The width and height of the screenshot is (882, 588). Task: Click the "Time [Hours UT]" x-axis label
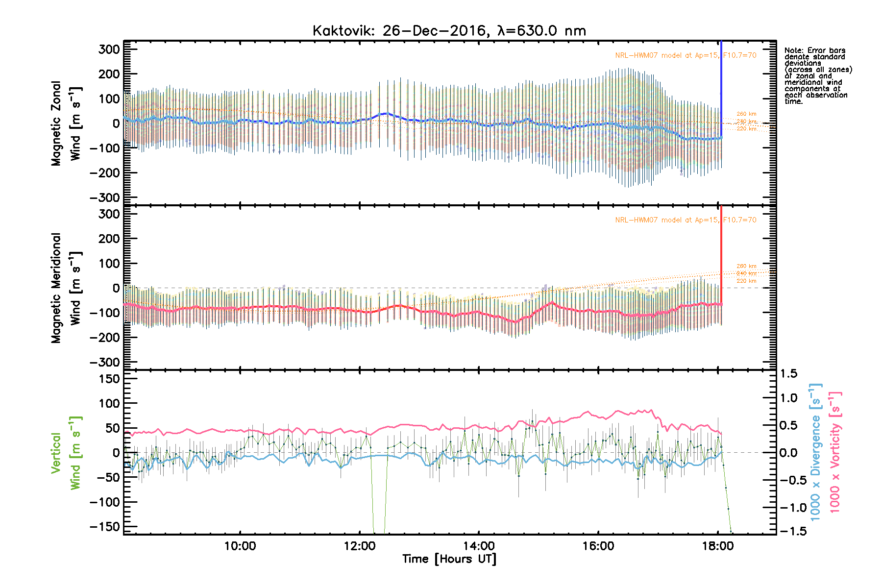pos(449,559)
